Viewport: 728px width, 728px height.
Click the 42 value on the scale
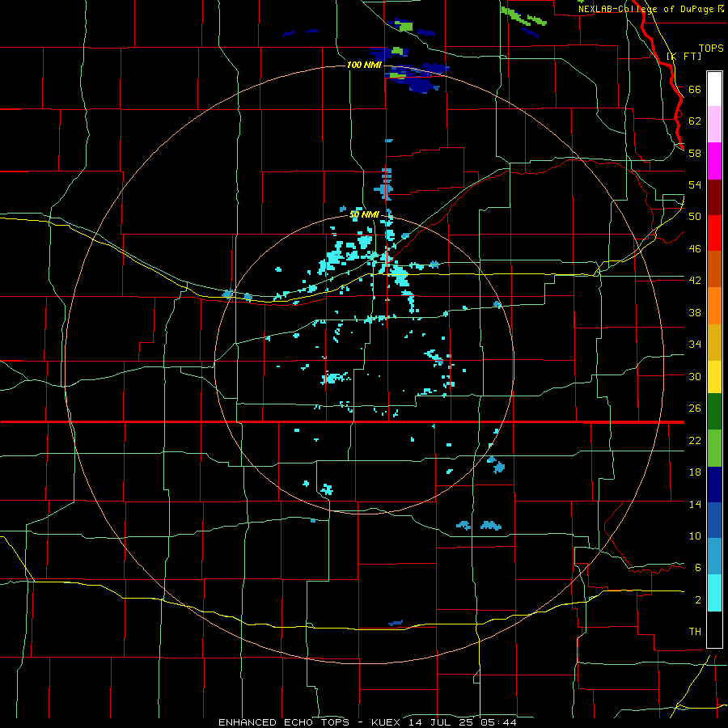coord(695,281)
